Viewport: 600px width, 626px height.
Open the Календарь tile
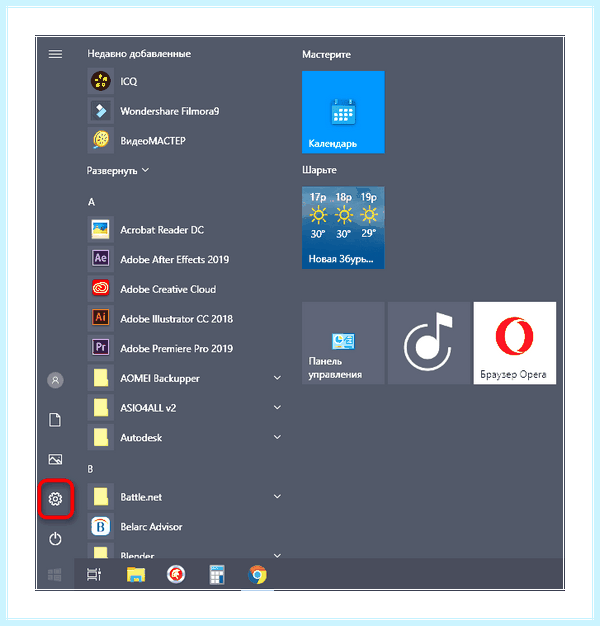coord(343,112)
